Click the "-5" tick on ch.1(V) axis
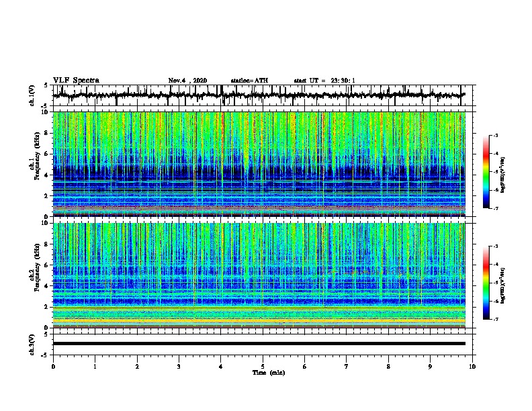 pos(44,106)
